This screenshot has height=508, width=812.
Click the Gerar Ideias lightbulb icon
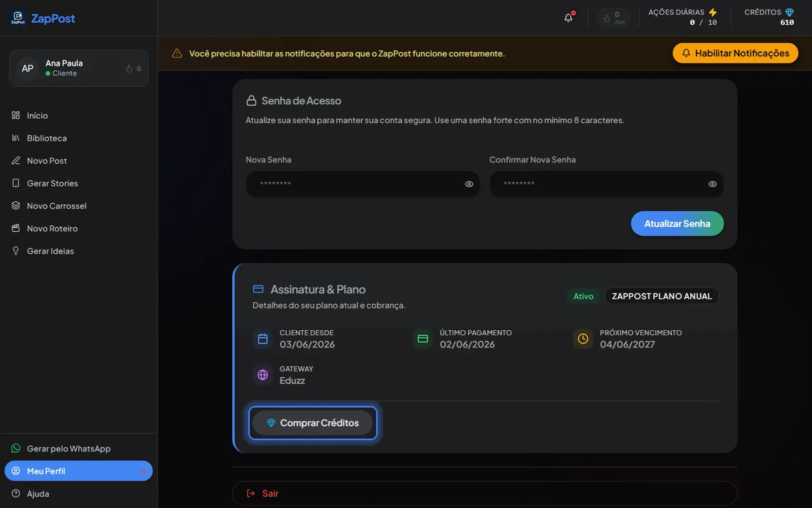(16, 251)
